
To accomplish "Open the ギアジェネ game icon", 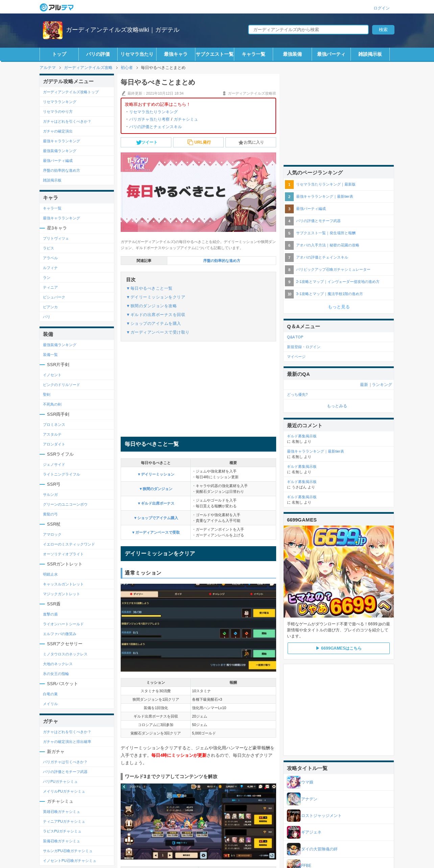I will pyautogui.click(x=293, y=833).
